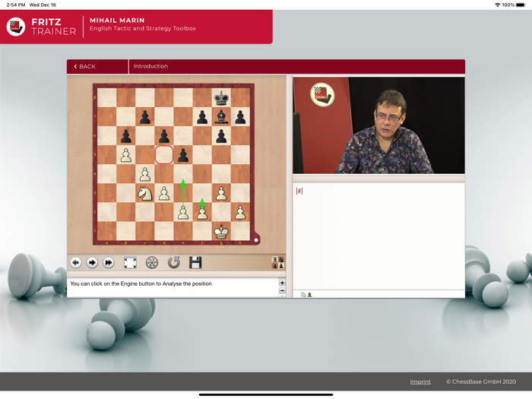Select the white pawn on f2
Screen dimensions: 532x399
tap(202, 212)
